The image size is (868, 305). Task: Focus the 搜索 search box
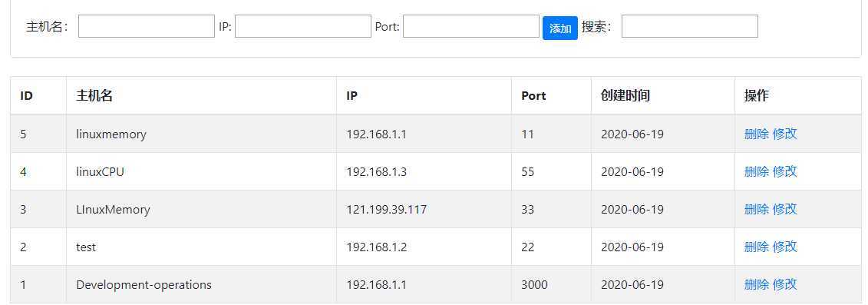690,26
